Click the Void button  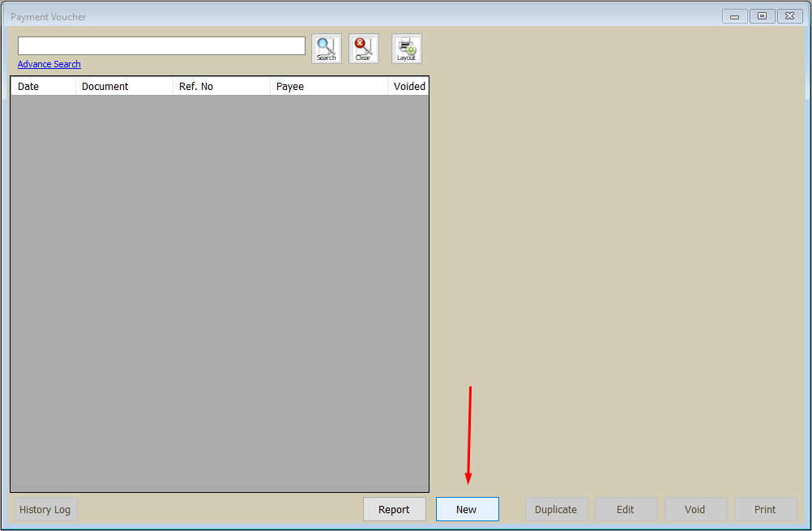[695, 509]
